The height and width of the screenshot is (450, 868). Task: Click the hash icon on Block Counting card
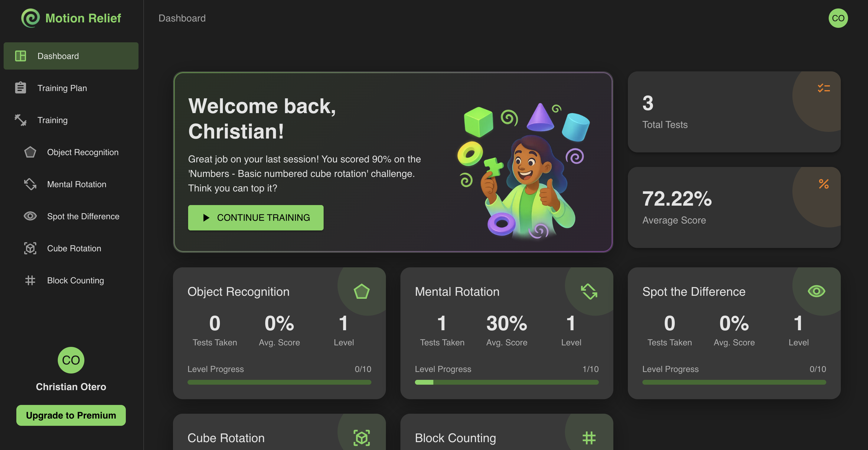pos(589,438)
